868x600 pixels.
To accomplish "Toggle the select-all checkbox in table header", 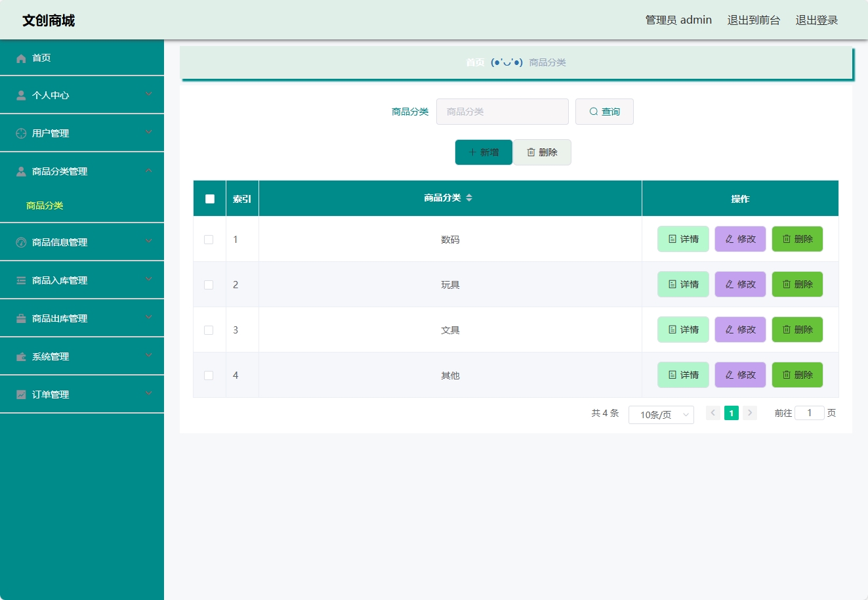I will [209, 198].
